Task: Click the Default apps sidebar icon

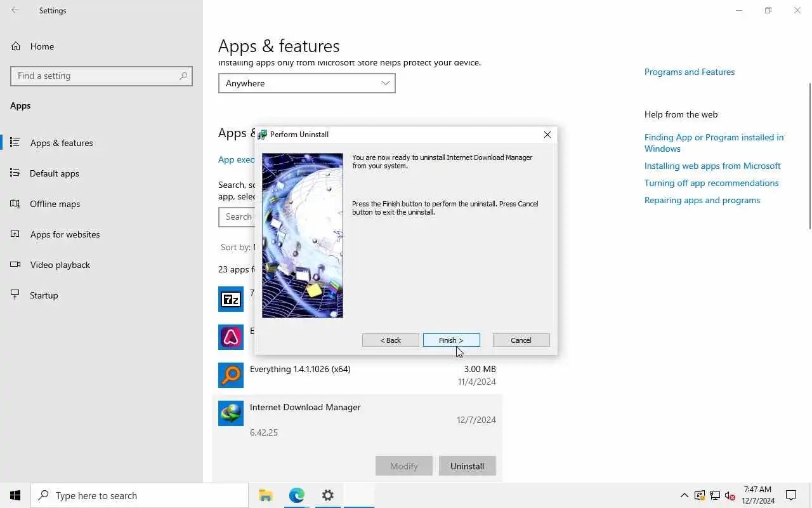Action: pos(15,173)
